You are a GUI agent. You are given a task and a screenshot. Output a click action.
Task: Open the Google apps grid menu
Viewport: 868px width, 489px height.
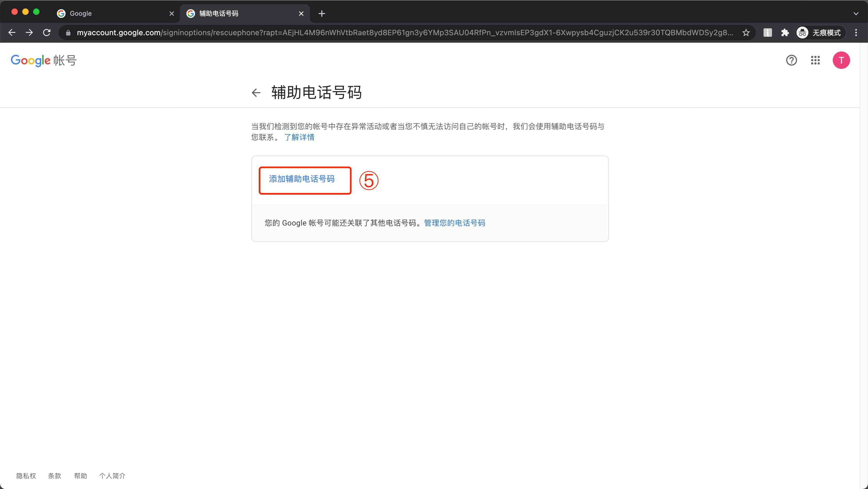[816, 60]
